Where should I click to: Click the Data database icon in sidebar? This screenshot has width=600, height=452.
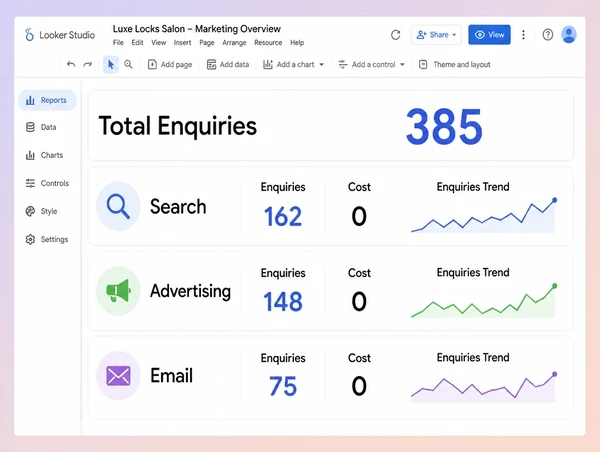pos(30,127)
